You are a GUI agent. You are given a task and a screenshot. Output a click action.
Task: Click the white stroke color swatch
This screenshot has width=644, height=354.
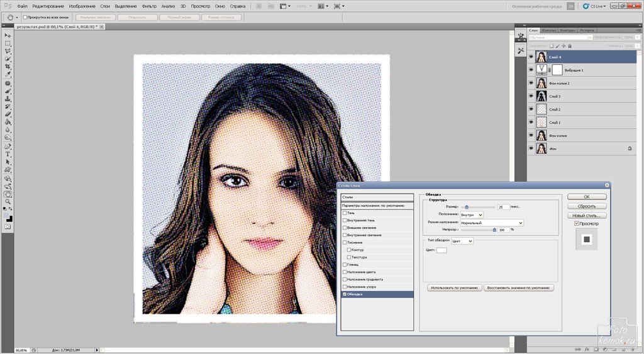(441, 250)
